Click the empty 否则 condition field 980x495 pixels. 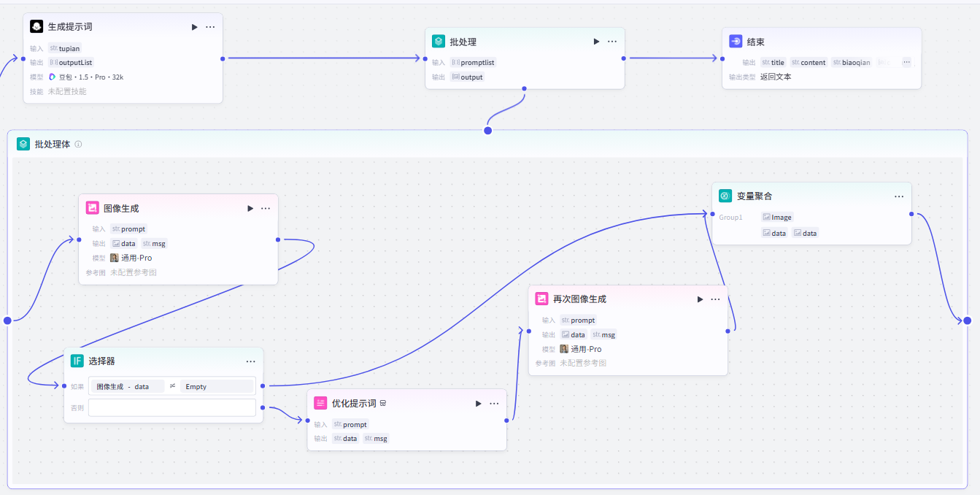point(172,407)
